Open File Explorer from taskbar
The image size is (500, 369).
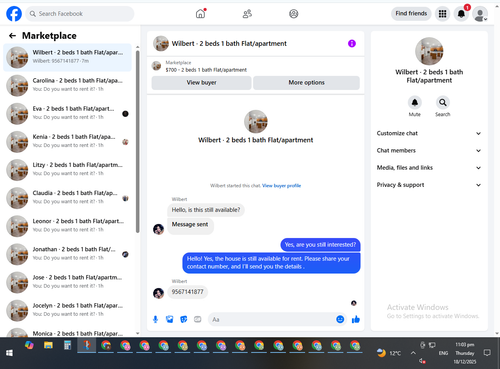pyautogui.click(x=48, y=345)
